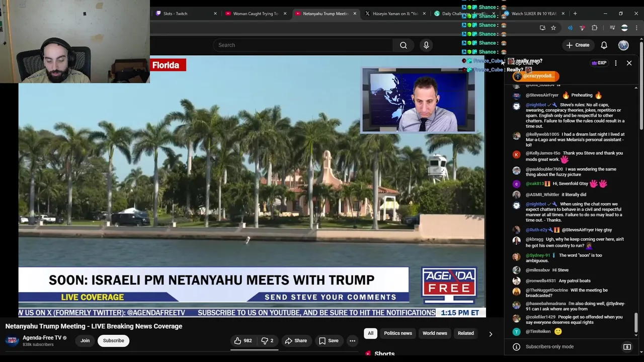Image resolution: width=644 pixels, height=362 pixels.
Task: Dislike the video with thumbs down
Action: pos(268,341)
